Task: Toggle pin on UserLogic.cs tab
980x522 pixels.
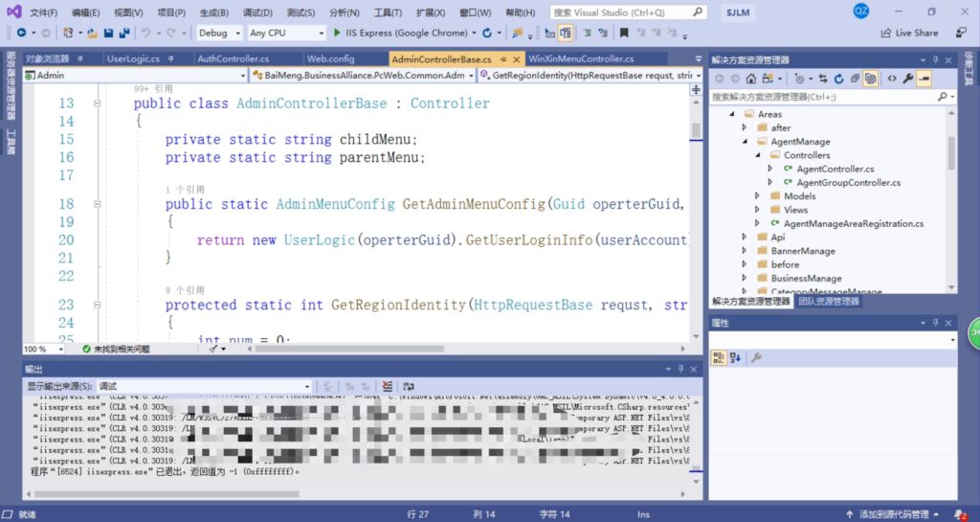Action: point(170,58)
